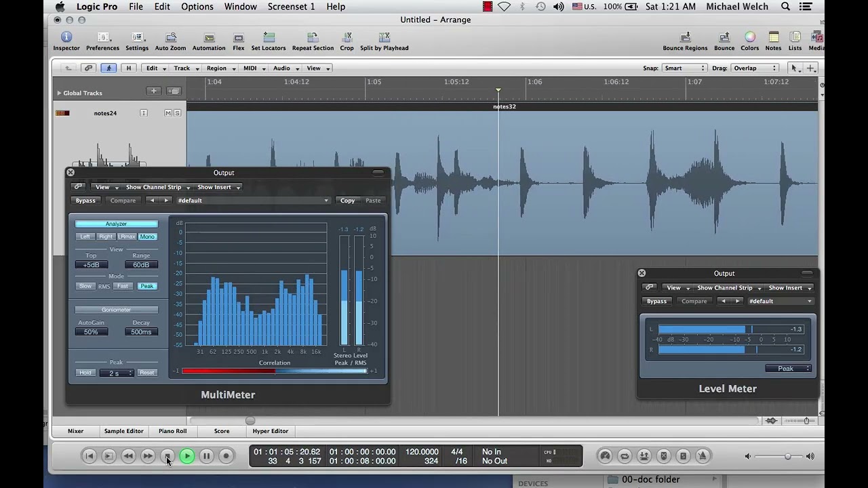Click Bypass in the MultiMeter window

tap(85, 201)
